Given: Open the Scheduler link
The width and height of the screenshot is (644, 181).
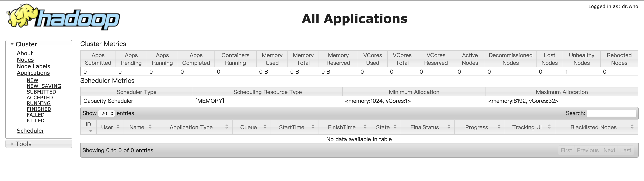Looking at the screenshot, I should 30,131.
